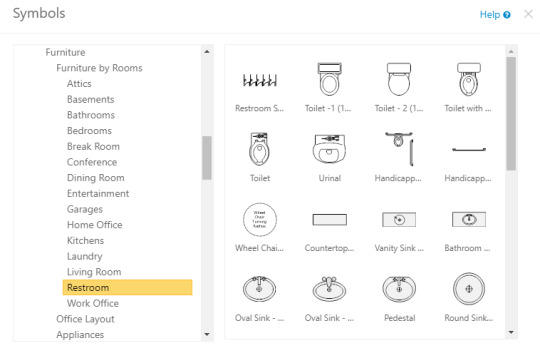This screenshot has width=540, height=363.
Task: Expand the Office Layout category
Action: [x=85, y=319]
